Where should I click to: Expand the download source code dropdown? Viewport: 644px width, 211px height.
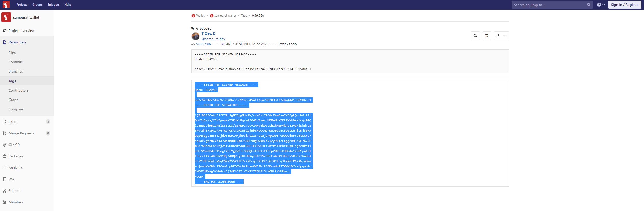501,36
